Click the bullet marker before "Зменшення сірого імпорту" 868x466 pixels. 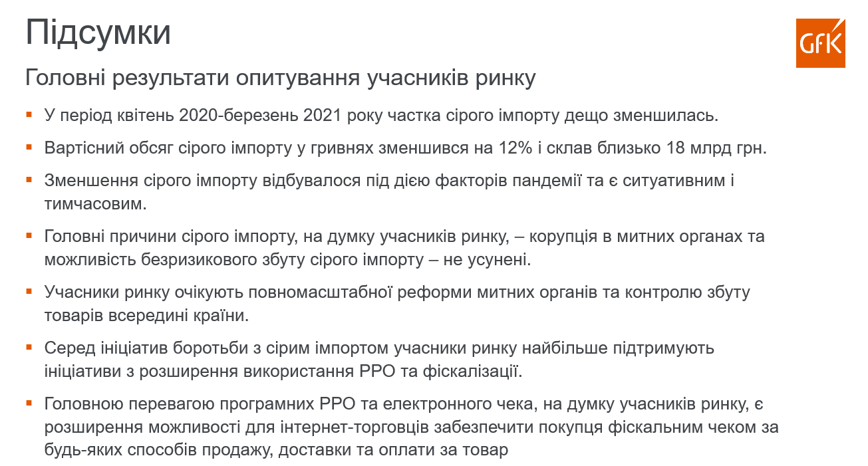29,179
